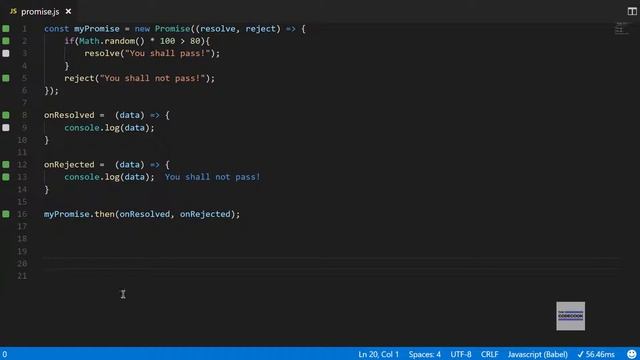Select the promise.js editor tab
Viewport: 640px width, 360px height.
click(40, 11)
